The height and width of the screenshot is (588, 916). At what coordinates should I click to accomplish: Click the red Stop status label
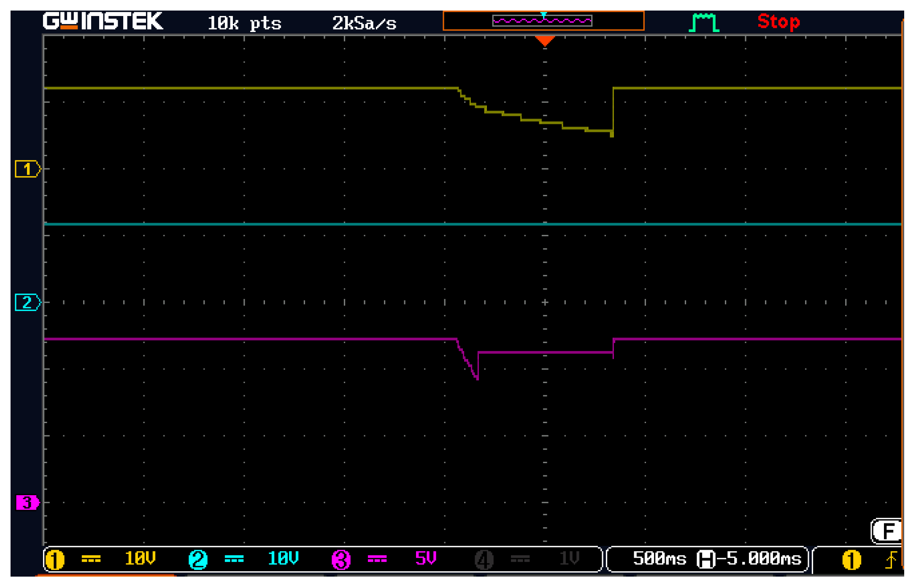click(x=778, y=22)
